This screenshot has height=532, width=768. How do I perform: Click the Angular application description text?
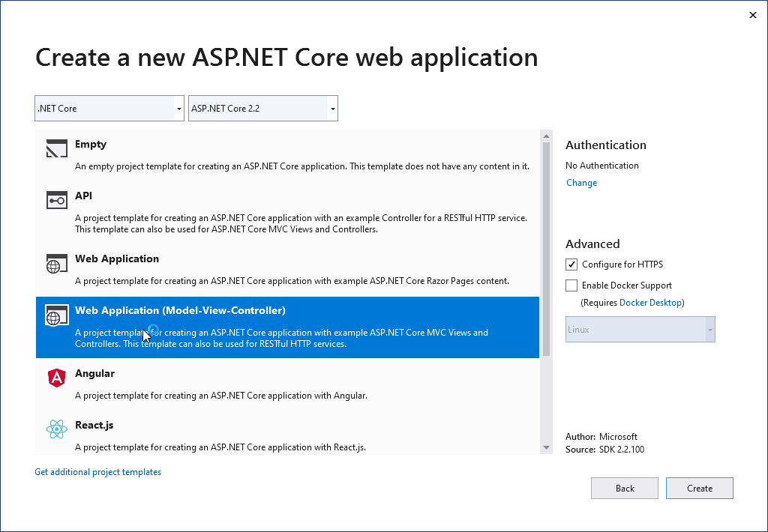click(x=221, y=396)
